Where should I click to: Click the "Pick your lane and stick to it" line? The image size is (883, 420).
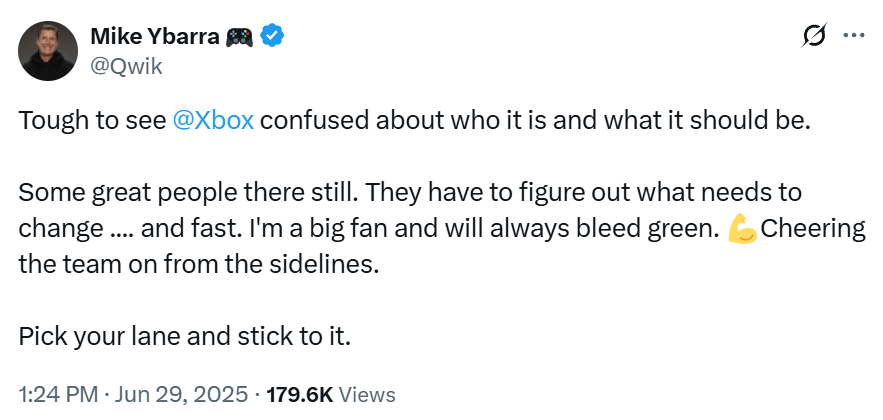click(185, 335)
